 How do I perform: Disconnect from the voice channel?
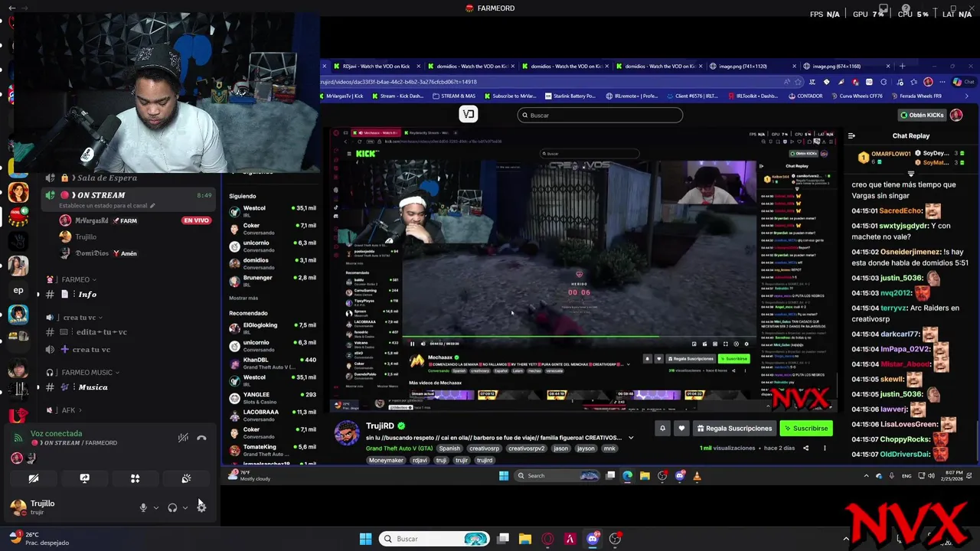(x=201, y=438)
